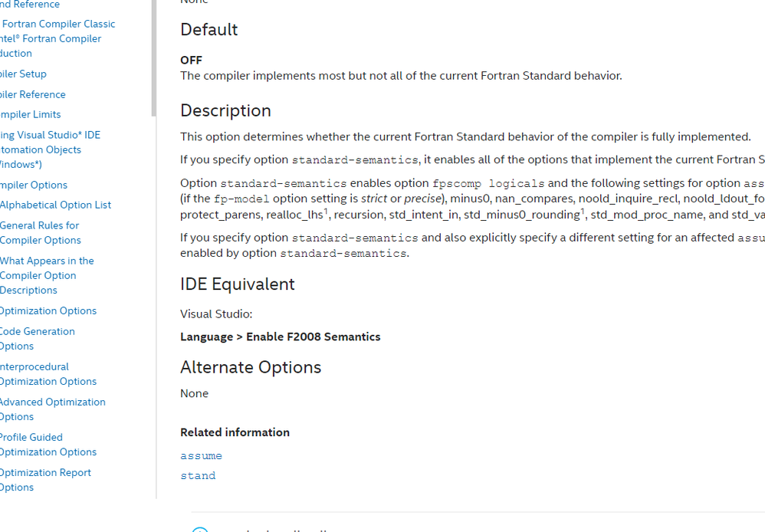Open Advanced Optimization Options entry
Screen dimensions: 765x532
pyautogui.click(x=52, y=409)
